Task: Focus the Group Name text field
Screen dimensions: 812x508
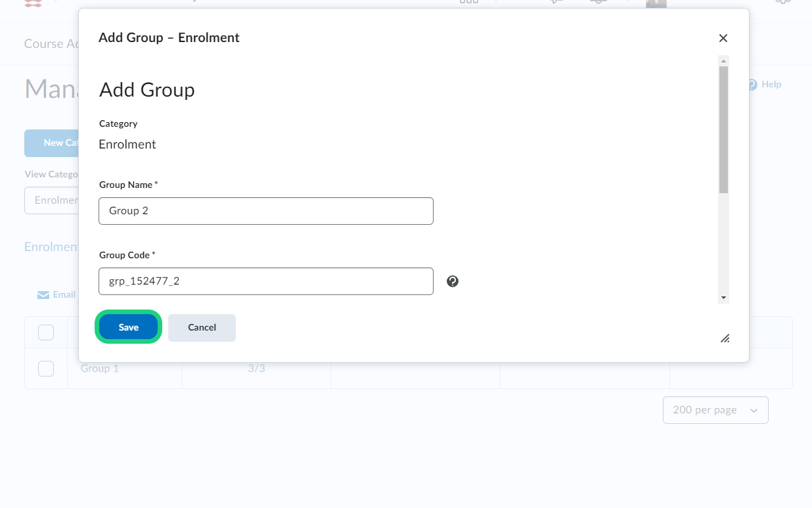Action: pos(266,211)
